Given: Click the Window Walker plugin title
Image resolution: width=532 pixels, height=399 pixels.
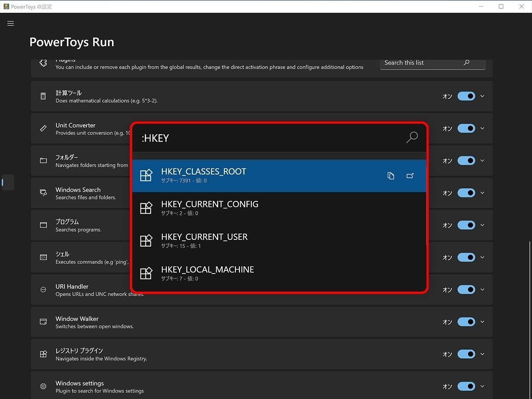Looking at the screenshot, I should point(77,319).
